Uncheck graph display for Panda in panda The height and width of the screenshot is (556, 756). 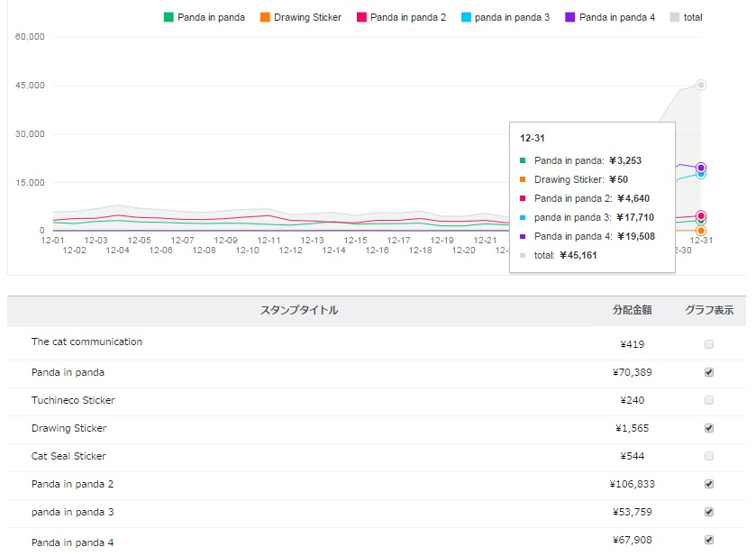tap(709, 372)
